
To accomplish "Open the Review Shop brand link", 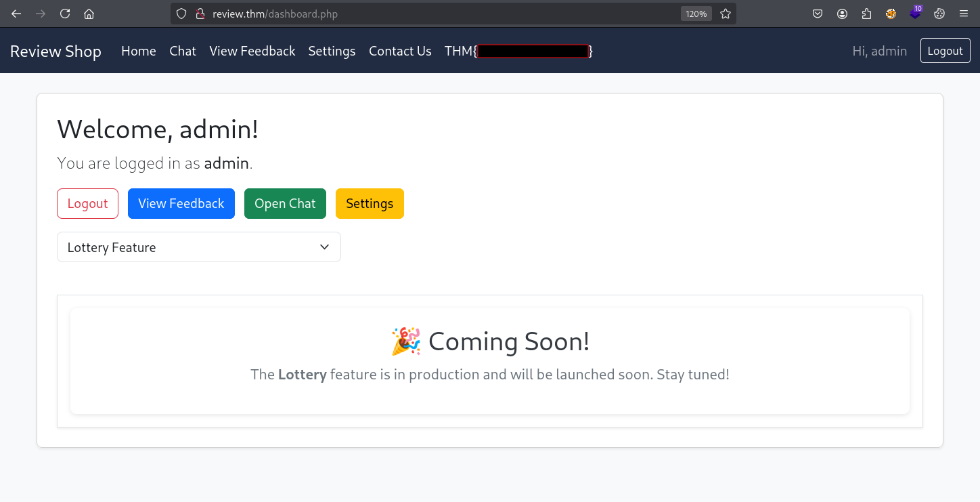I will click(55, 51).
